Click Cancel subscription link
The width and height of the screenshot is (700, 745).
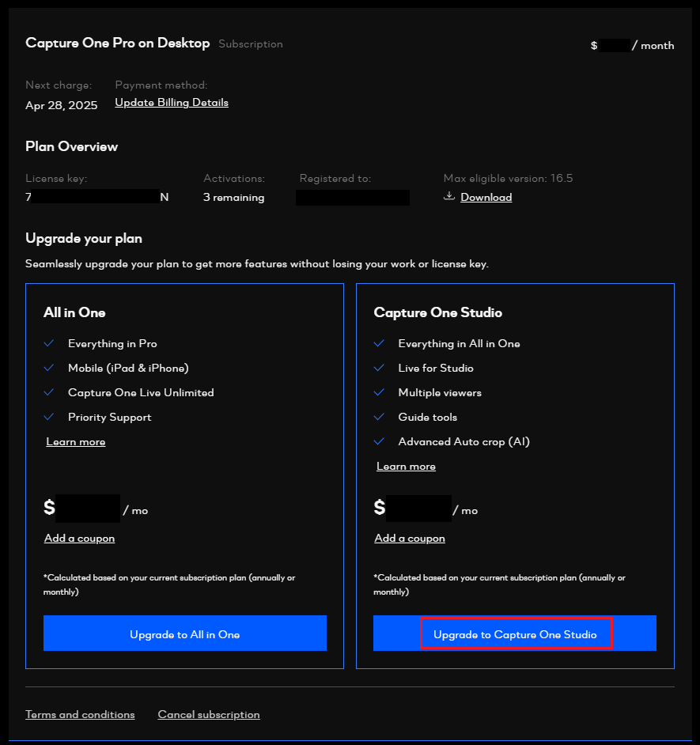tap(209, 715)
